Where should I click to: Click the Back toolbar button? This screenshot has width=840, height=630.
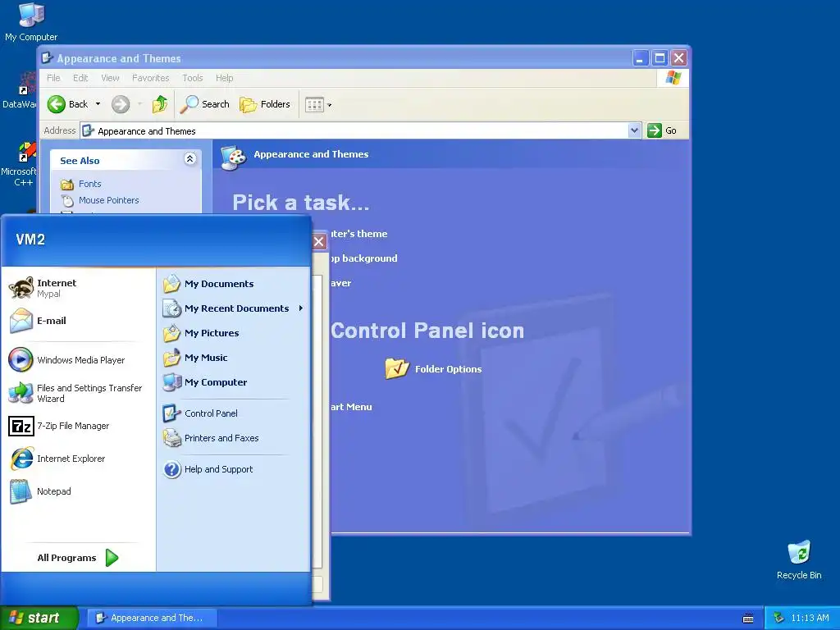67,104
